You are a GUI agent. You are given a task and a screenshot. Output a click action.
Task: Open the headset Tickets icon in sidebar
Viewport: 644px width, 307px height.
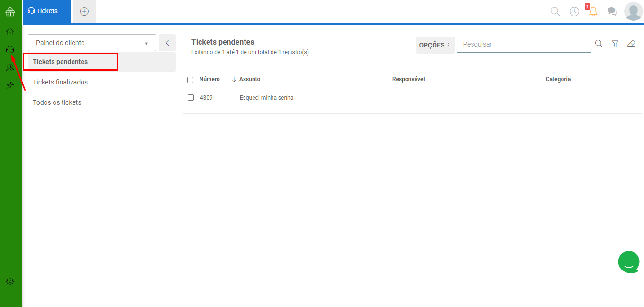click(10, 49)
